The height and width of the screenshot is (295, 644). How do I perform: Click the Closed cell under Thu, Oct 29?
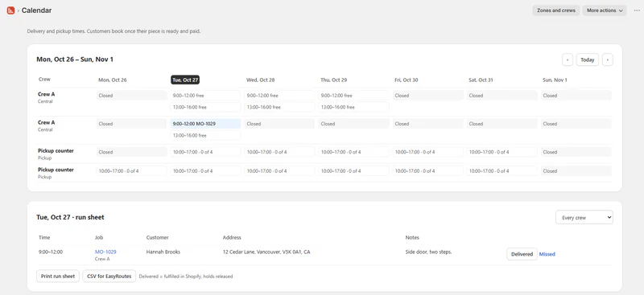coord(353,124)
